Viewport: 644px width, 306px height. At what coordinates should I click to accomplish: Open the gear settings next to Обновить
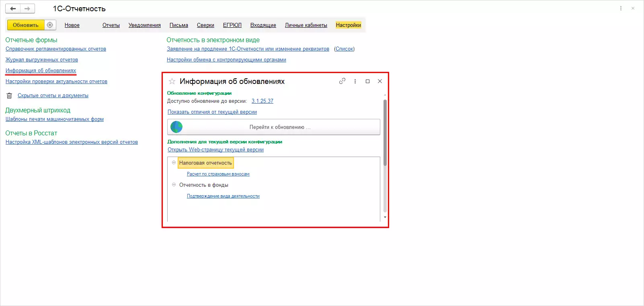coord(50,25)
